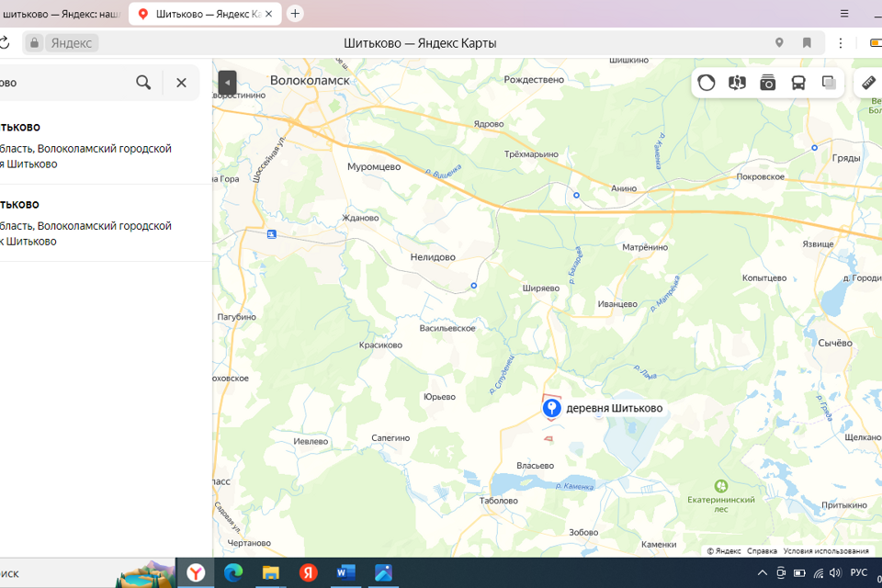This screenshot has width=882, height=588.
Task: Click the Матрёнино map label
Action: pos(645,247)
